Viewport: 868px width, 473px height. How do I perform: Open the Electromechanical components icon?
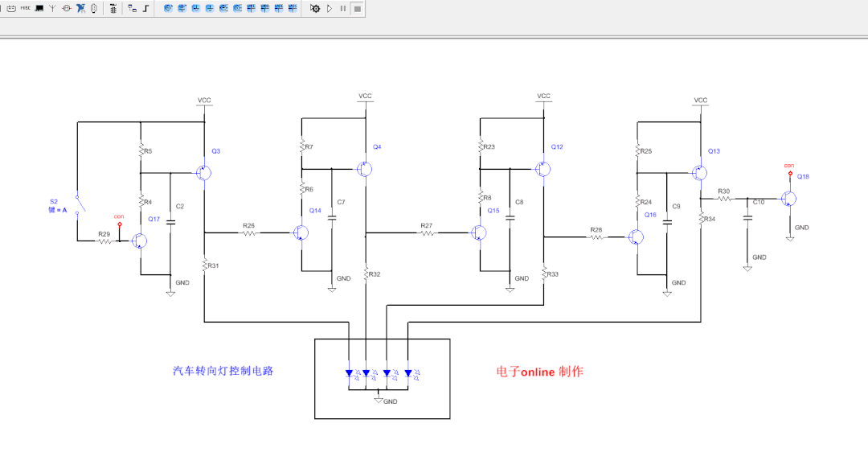[66, 8]
